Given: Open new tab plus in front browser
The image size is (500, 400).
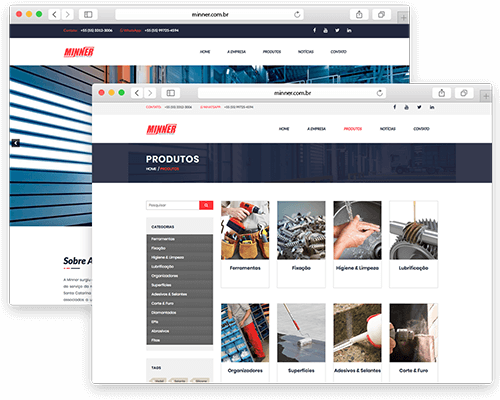Looking at the screenshot, I should coord(486,96).
